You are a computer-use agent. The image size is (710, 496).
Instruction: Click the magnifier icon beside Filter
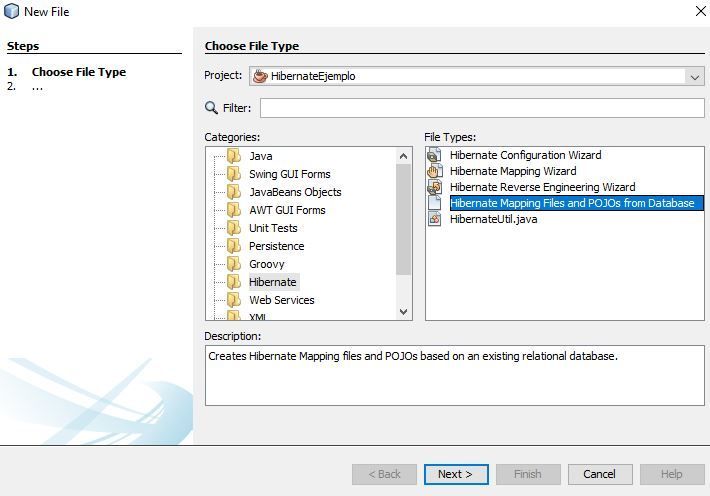coord(211,108)
